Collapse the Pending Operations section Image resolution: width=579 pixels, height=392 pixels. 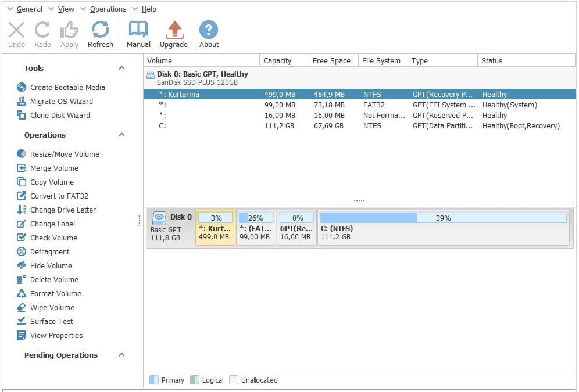(x=121, y=355)
